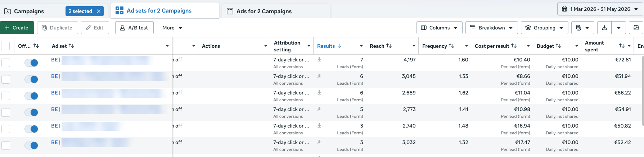The height and width of the screenshot is (157, 644).
Task: Open Results column options caret
Action: click(x=361, y=46)
